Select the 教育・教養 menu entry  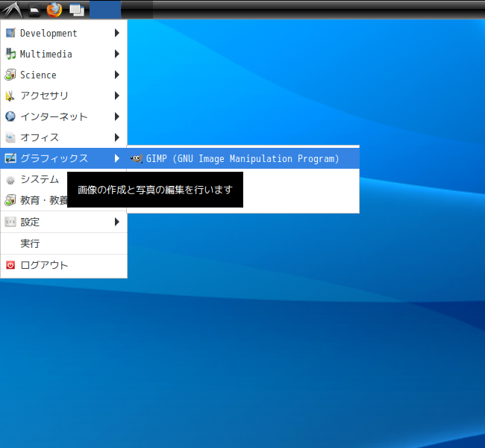tap(34, 200)
